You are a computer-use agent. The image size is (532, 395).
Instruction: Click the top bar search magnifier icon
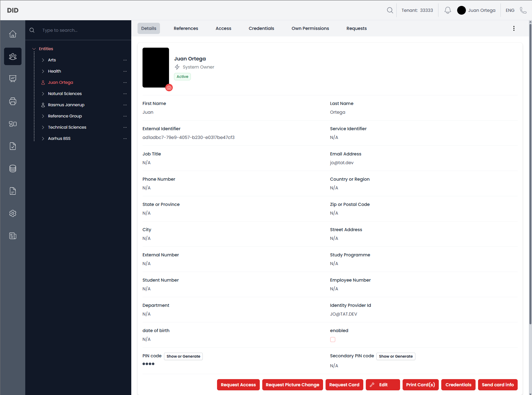(390, 10)
